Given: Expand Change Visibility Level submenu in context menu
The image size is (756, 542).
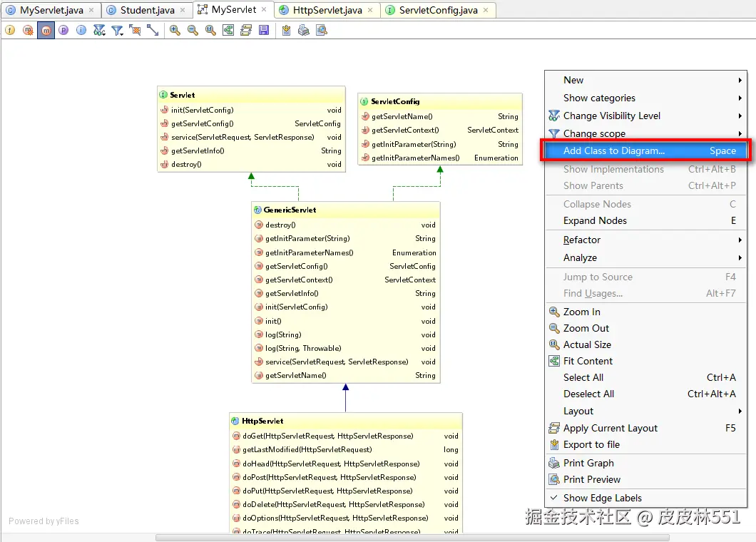Looking at the screenshot, I should coord(646,116).
